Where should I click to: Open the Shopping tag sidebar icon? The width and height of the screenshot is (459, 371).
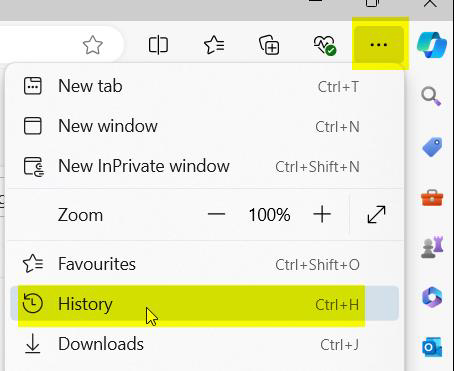click(432, 147)
